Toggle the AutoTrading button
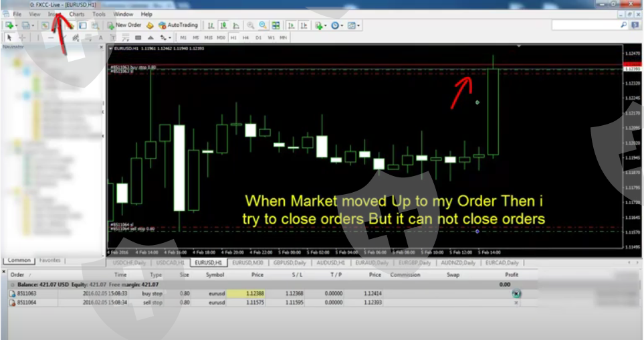Viewport: 644px width, 340px height. click(x=178, y=25)
